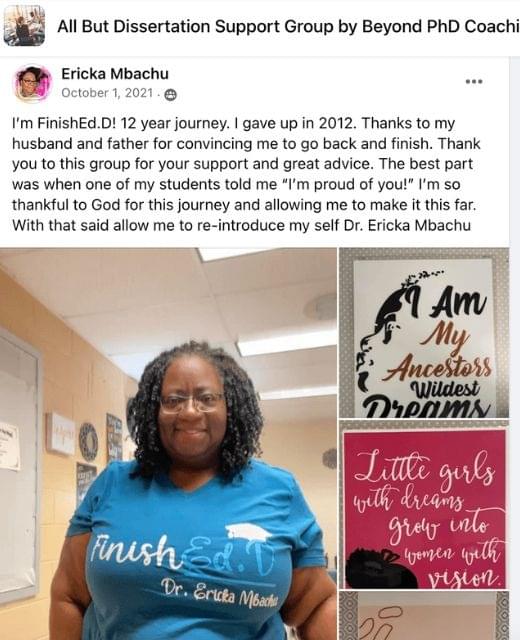Open Ericka Mbachu's profile picture
520x640 pixels.
click(33, 84)
